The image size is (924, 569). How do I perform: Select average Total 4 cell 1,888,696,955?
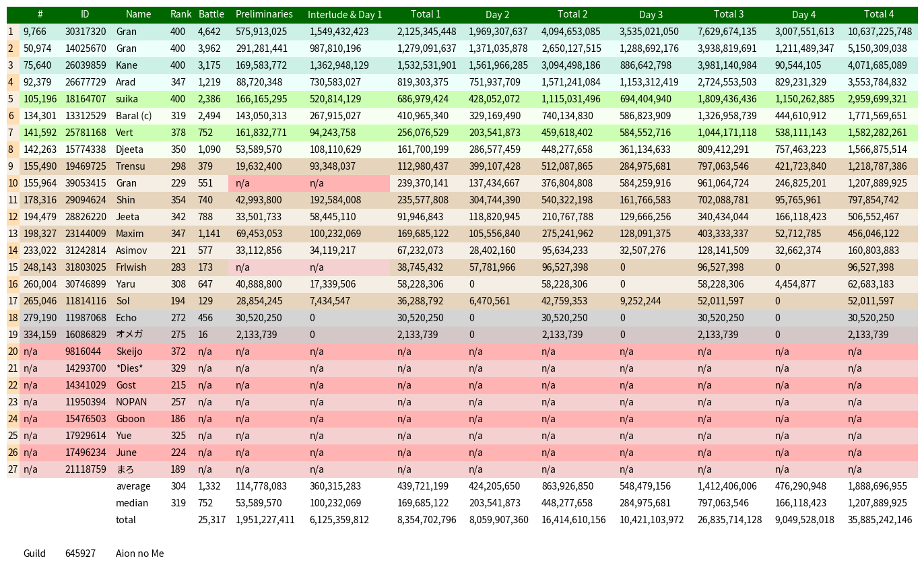coord(878,486)
